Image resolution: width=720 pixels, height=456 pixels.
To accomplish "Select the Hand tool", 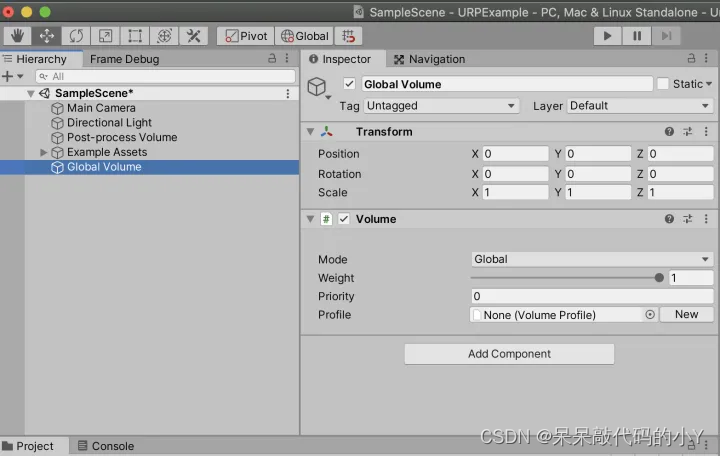I will pyautogui.click(x=17, y=36).
